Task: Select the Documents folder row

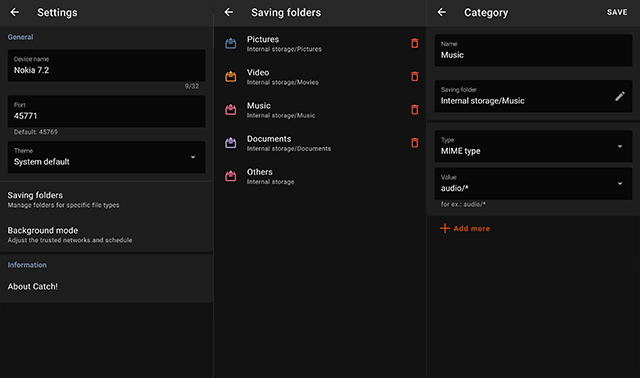Action: pyautogui.click(x=320, y=142)
